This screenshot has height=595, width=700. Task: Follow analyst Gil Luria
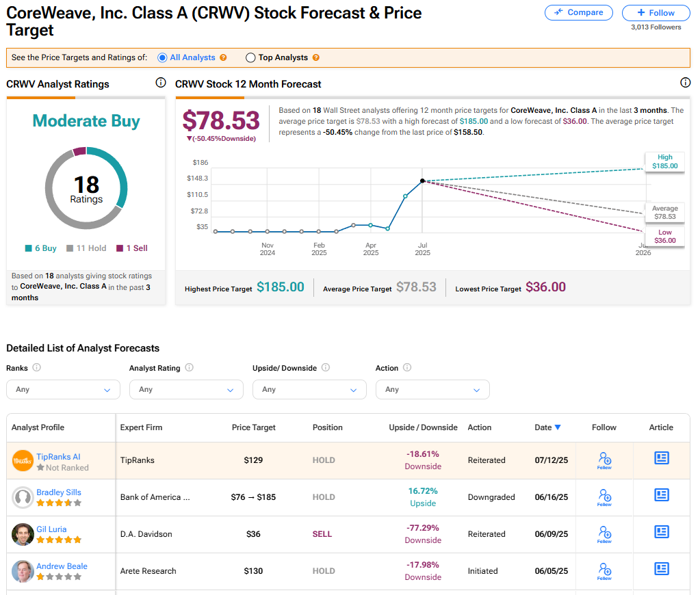604,534
